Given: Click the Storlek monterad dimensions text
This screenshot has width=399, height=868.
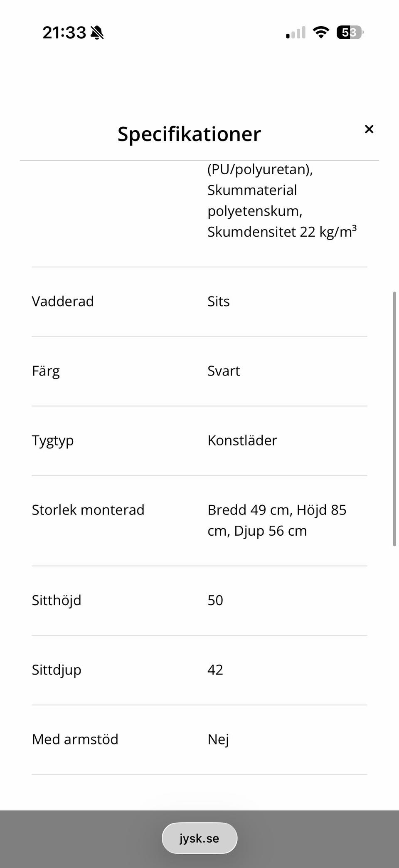Looking at the screenshot, I should [x=277, y=520].
